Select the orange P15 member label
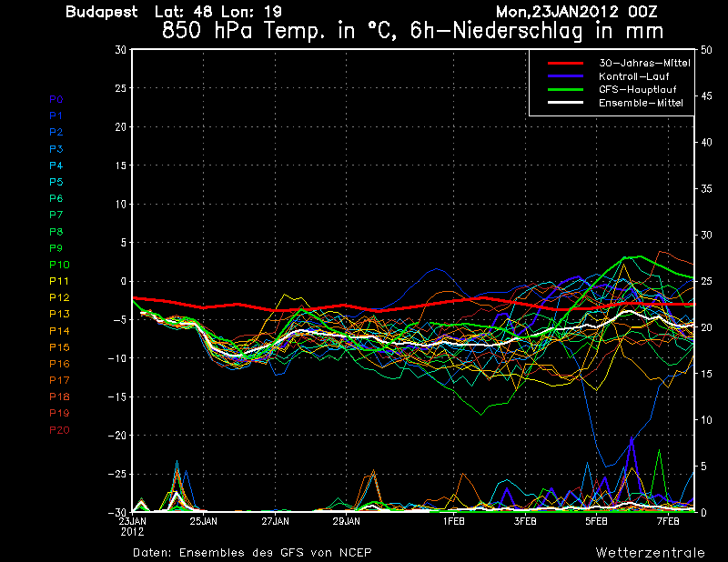The width and height of the screenshot is (728, 562). click(58, 347)
